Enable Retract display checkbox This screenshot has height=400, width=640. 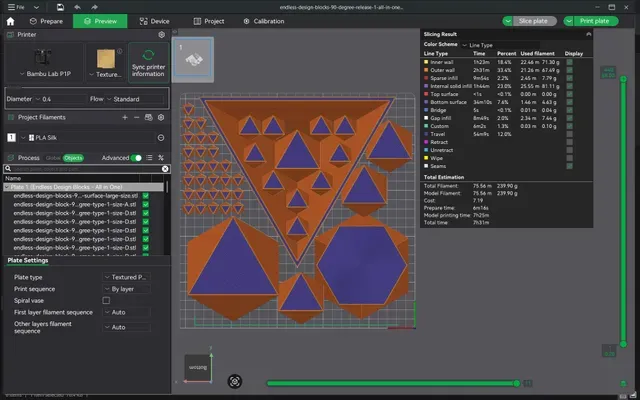pyautogui.click(x=569, y=142)
